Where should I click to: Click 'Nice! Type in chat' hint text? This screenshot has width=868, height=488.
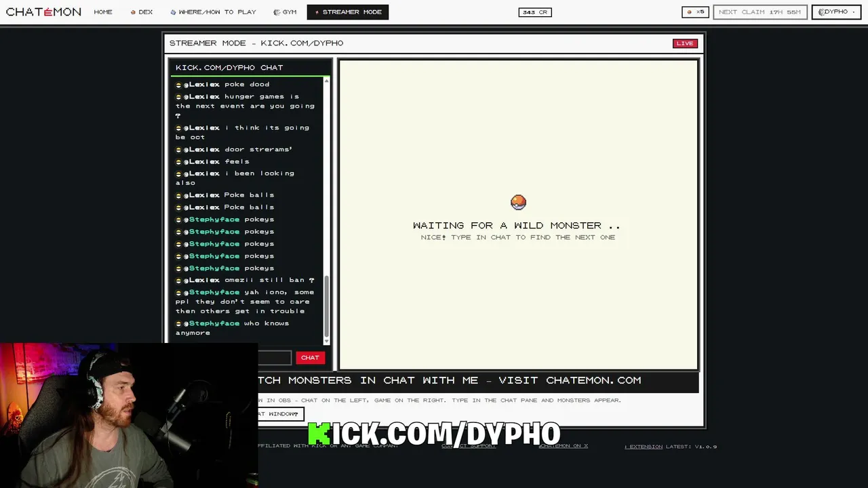(x=518, y=237)
